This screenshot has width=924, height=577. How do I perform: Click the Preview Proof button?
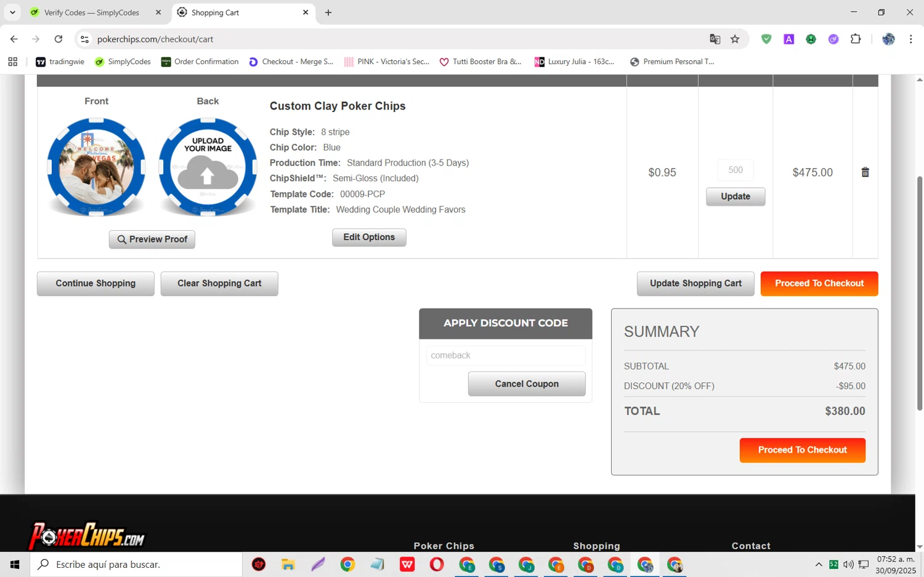[x=152, y=240]
